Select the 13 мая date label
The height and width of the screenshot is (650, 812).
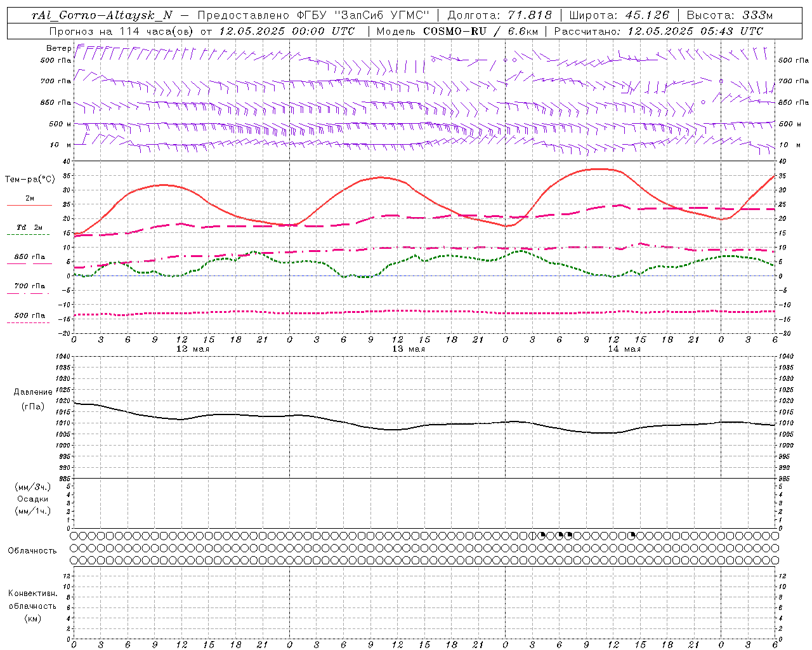coord(408,349)
